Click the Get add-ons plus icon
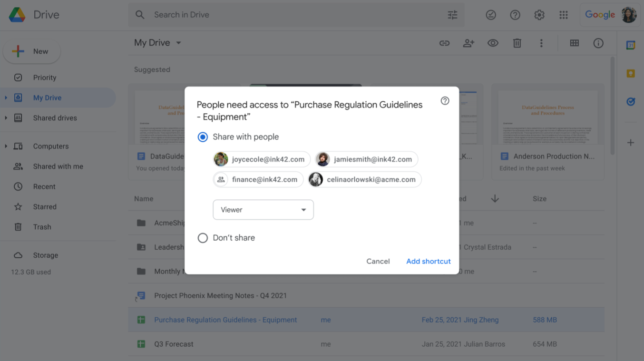Screen dimensions: 644x361 click(631, 142)
